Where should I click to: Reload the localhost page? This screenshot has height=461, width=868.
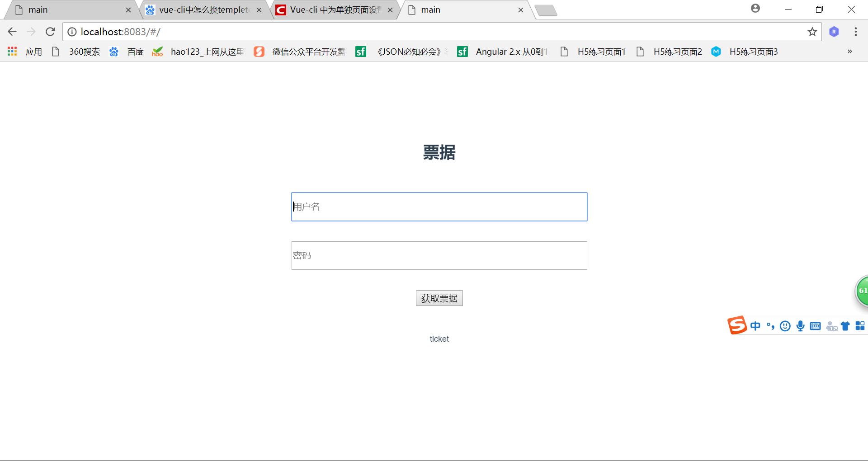coord(50,32)
